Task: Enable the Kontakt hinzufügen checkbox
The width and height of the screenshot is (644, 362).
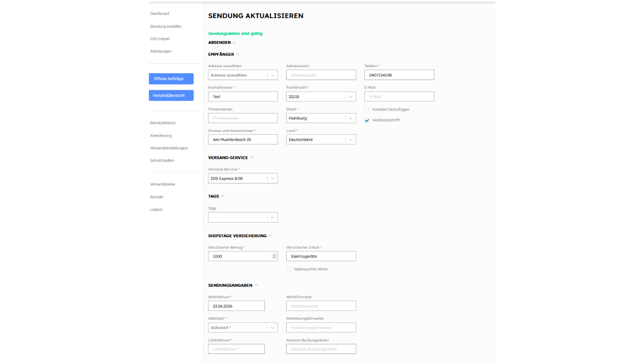Action: click(x=367, y=109)
